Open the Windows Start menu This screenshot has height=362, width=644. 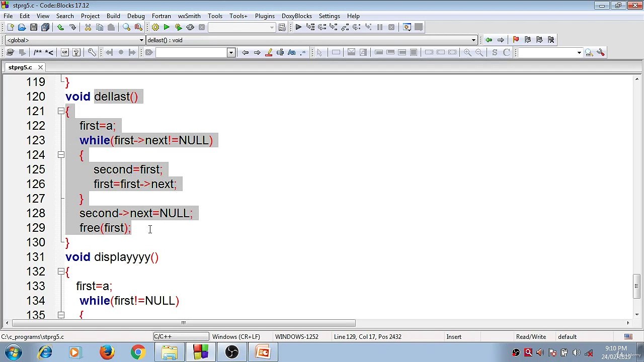pos(13,352)
